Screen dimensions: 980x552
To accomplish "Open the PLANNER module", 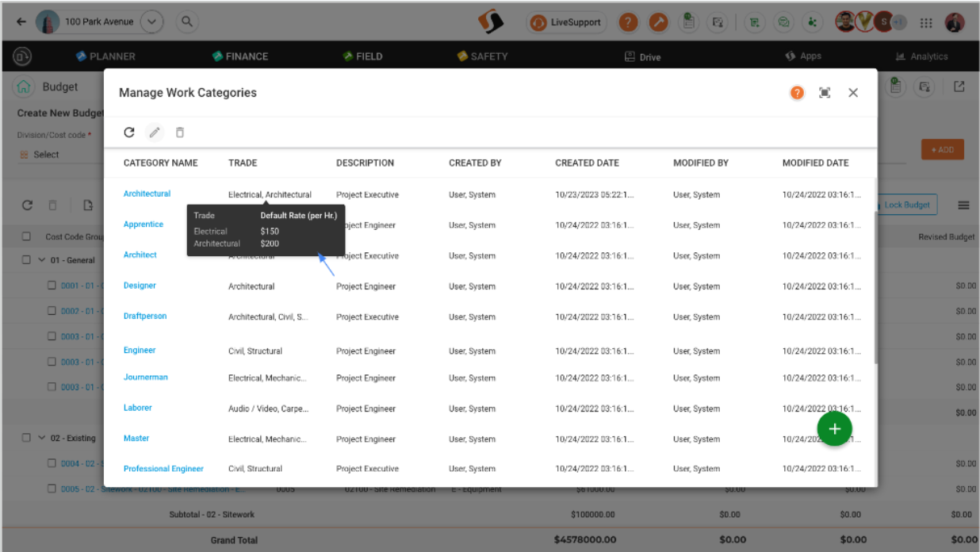I will pos(105,56).
